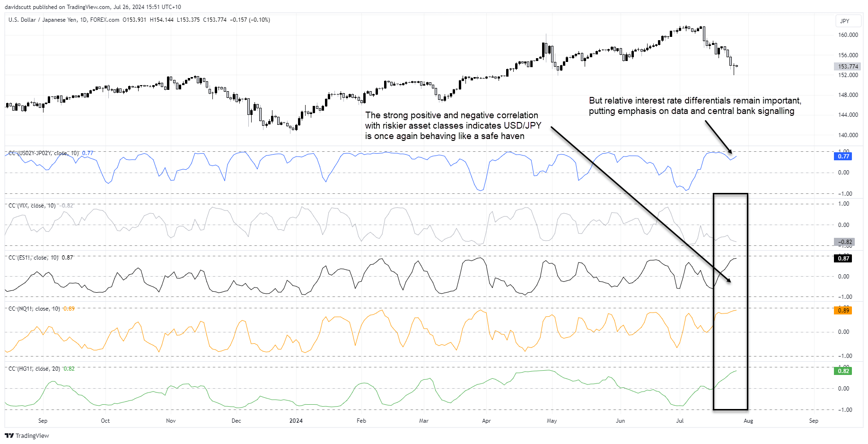Click the 144.000 price axis label
Screen dimensions: 868x444
pos(848,115)
